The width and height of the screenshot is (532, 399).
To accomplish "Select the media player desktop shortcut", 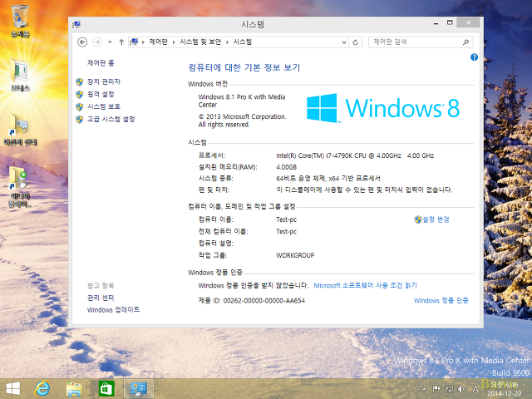I will tap(19, 186).
